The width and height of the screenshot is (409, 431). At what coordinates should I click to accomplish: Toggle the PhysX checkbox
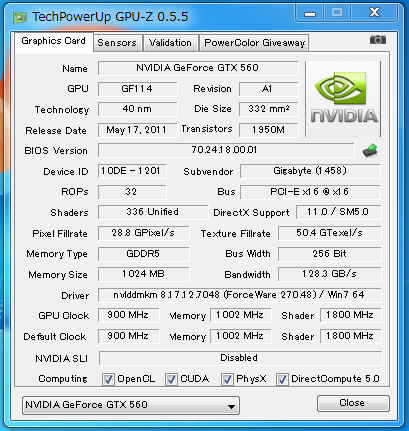click(x=227, y=379)
